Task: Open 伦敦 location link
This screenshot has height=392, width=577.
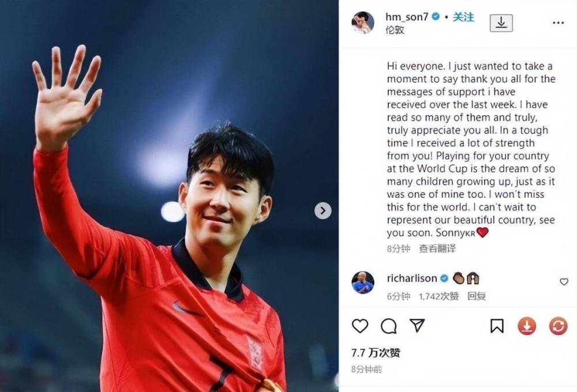Action: pos(395,30)
